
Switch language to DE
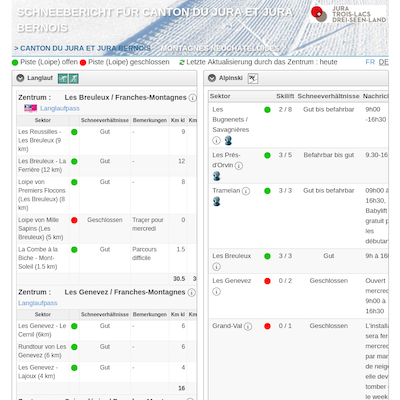384,62
